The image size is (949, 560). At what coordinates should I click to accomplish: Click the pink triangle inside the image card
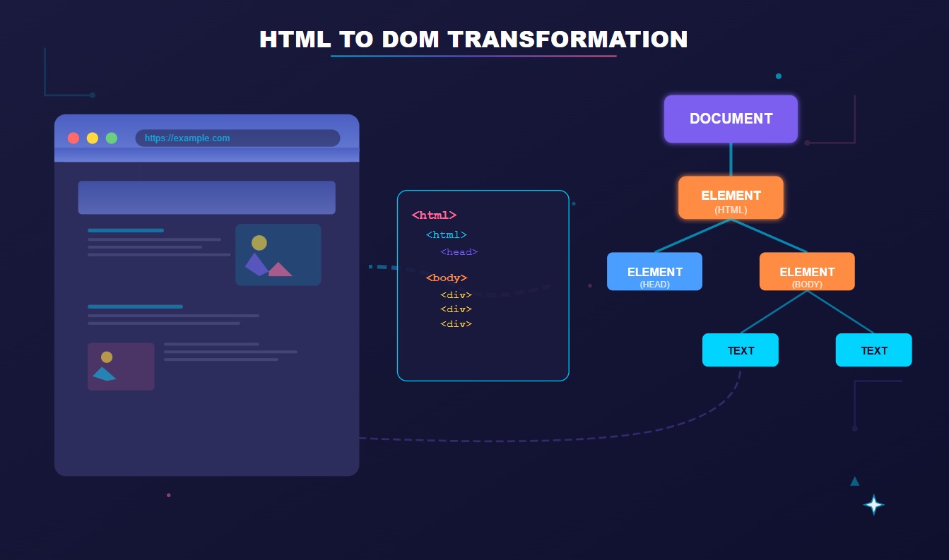click(x=283, y=268)
